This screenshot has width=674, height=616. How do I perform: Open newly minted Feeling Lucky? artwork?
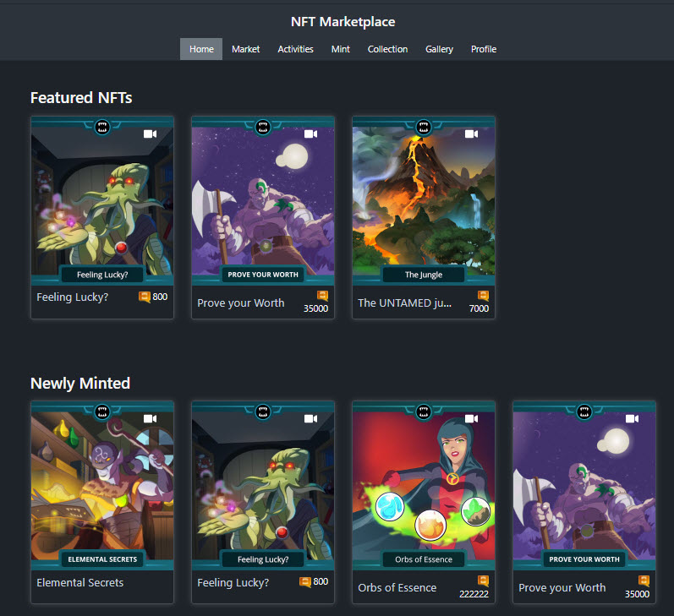tap(263, 485)
